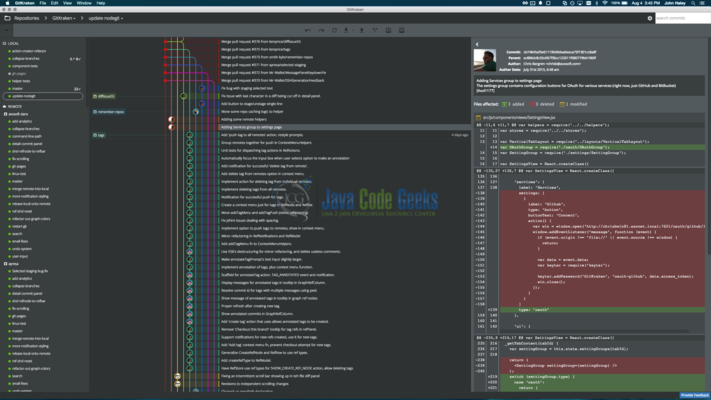Click the Pop stash icon in toolbar
Viewport: 711px width, 400px height.
pos(402,30)
